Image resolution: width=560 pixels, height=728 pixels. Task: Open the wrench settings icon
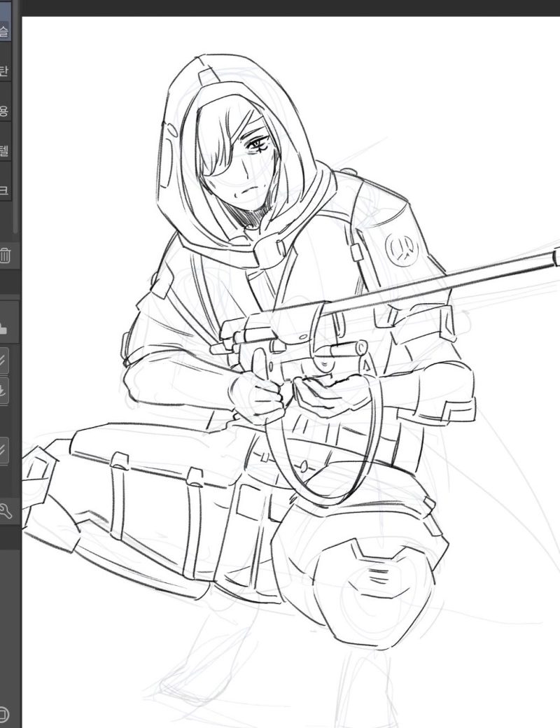[x=5, y=510]
